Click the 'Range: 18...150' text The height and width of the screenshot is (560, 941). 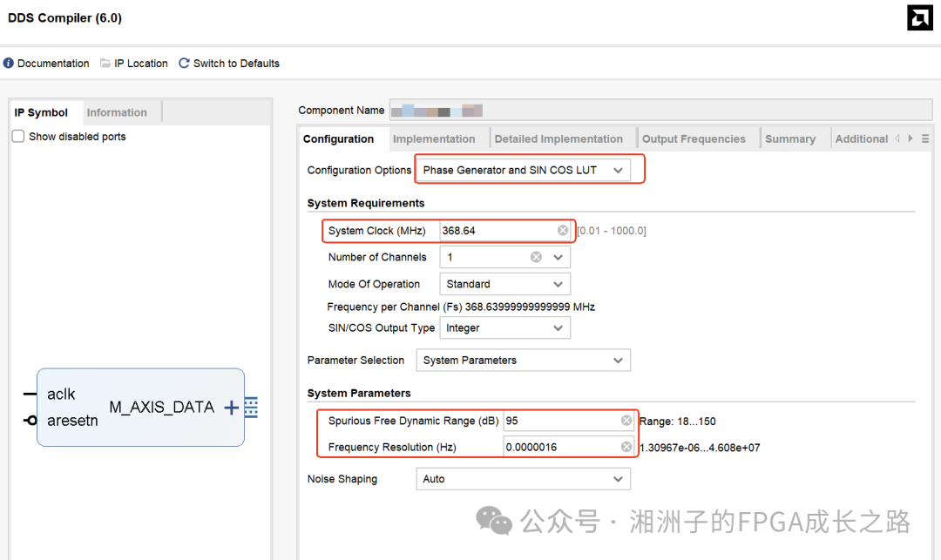pos(678,422)
